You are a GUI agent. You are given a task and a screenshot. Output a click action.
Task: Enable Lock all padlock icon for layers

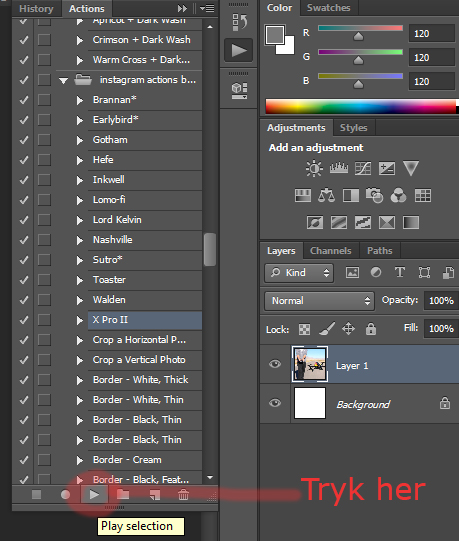371,329
